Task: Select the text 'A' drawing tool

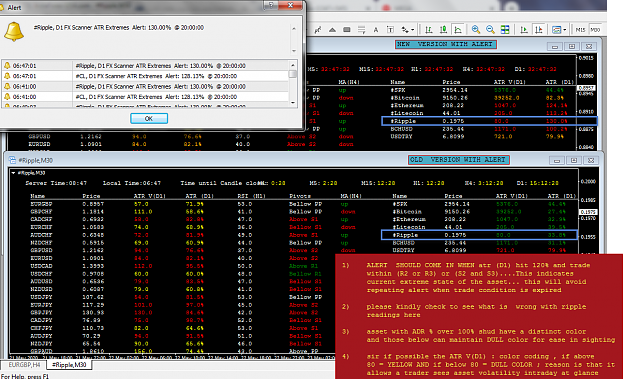Action: click(x=375, y=30)
